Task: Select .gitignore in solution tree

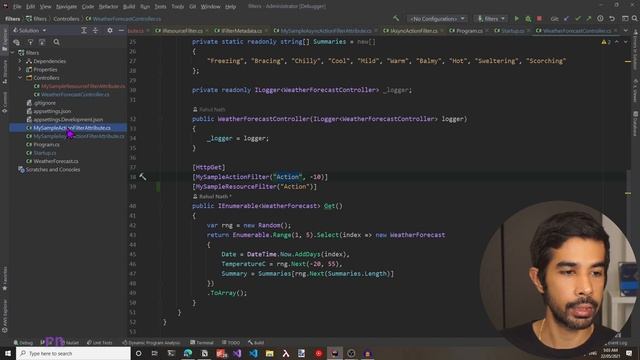Action: click(x=44, y=103)
